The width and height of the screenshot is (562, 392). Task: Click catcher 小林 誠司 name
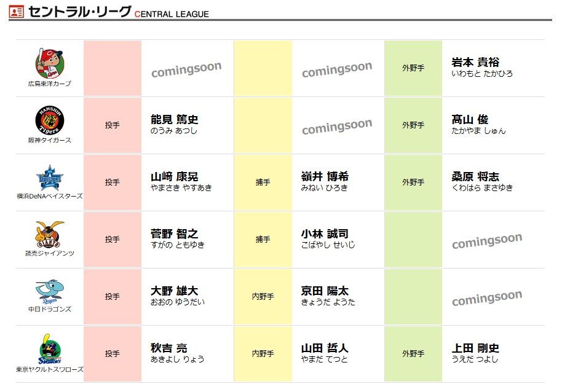point(325,233)
